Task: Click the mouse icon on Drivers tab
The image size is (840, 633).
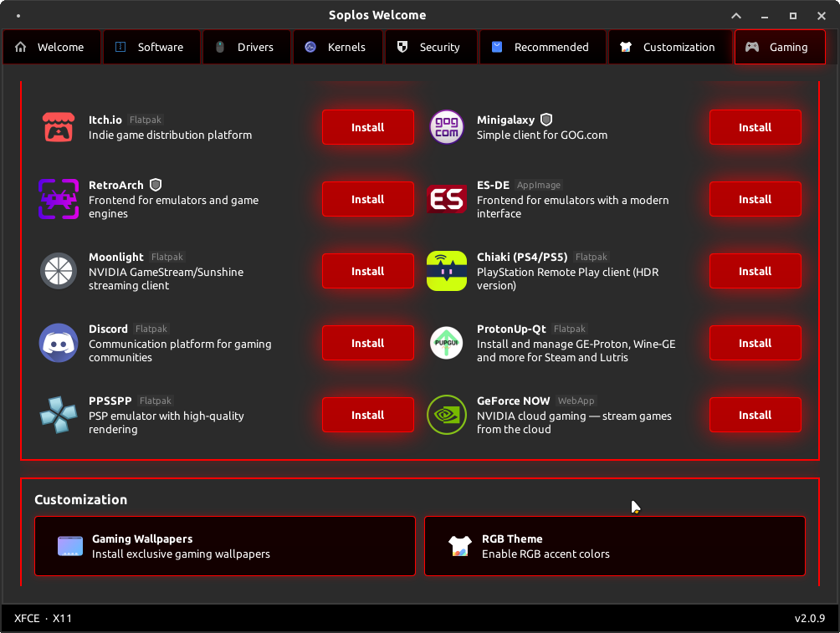Action: (x=220, y=47)
